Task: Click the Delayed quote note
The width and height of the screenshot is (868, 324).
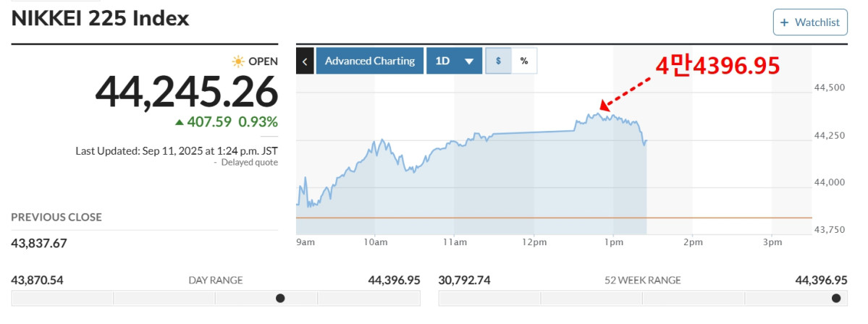Action: coord(249,163)
